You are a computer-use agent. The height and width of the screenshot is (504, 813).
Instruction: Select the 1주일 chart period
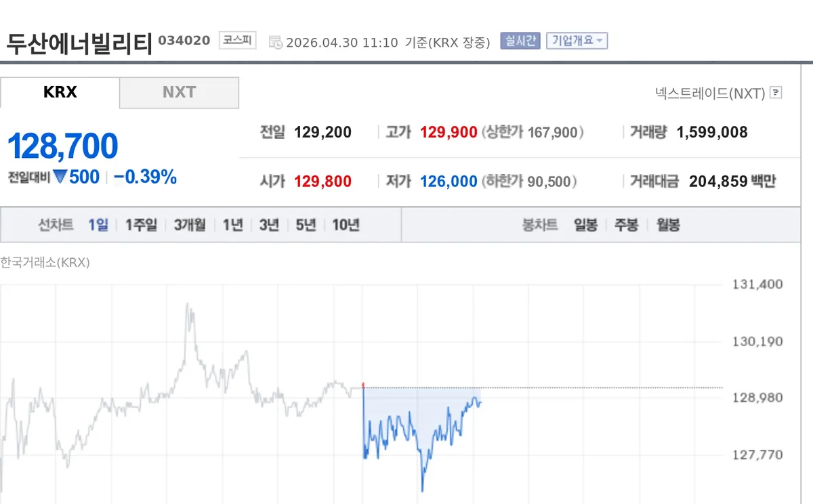[x=140, y=225]
